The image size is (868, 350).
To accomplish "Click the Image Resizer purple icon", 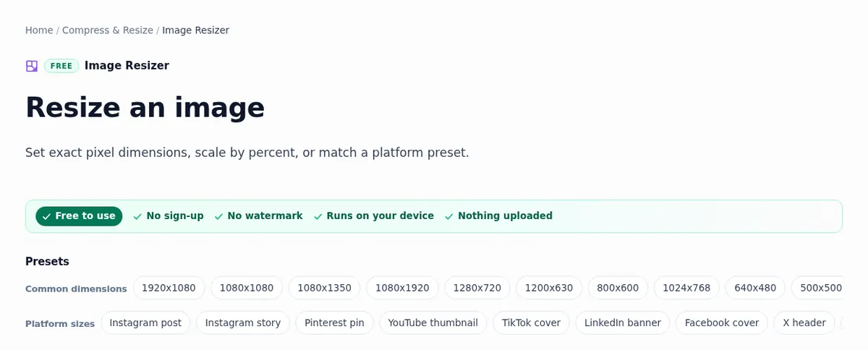I will [32, 66].
